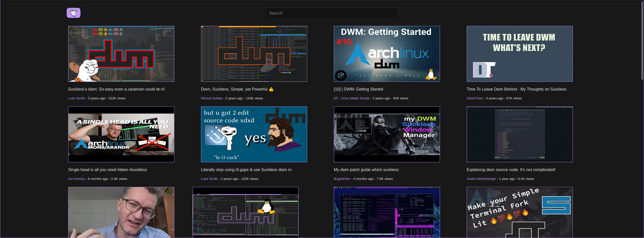The height and width of the screenshot is (238, 644).
Task: Open 'Explaining dwm source code' video title
Action: pos(511,170)
